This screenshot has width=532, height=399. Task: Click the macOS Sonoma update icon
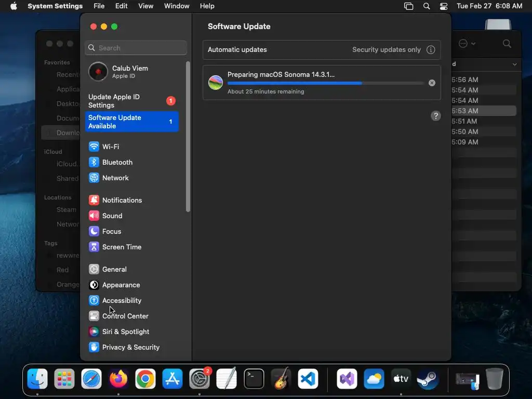[x=216, y=83]
